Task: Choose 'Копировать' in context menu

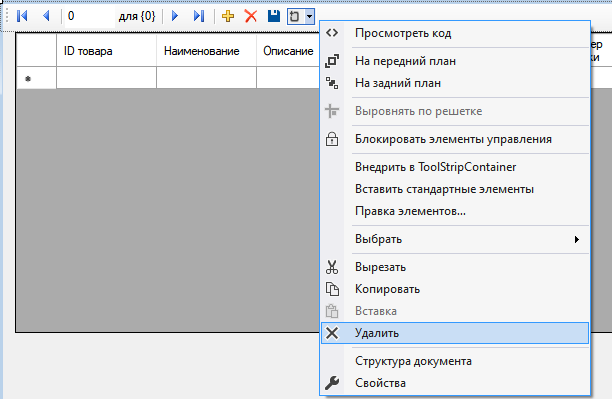Action: [455, 289]
